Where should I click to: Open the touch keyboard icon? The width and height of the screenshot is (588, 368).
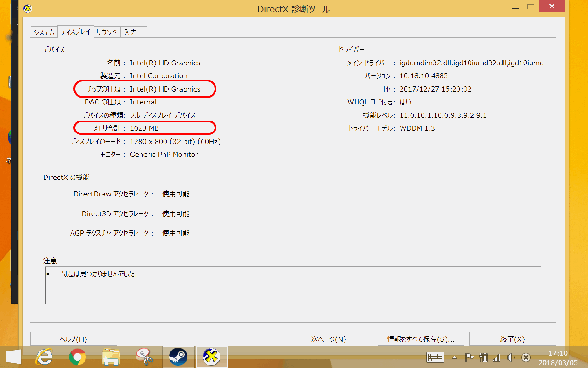tap(435, 357)
